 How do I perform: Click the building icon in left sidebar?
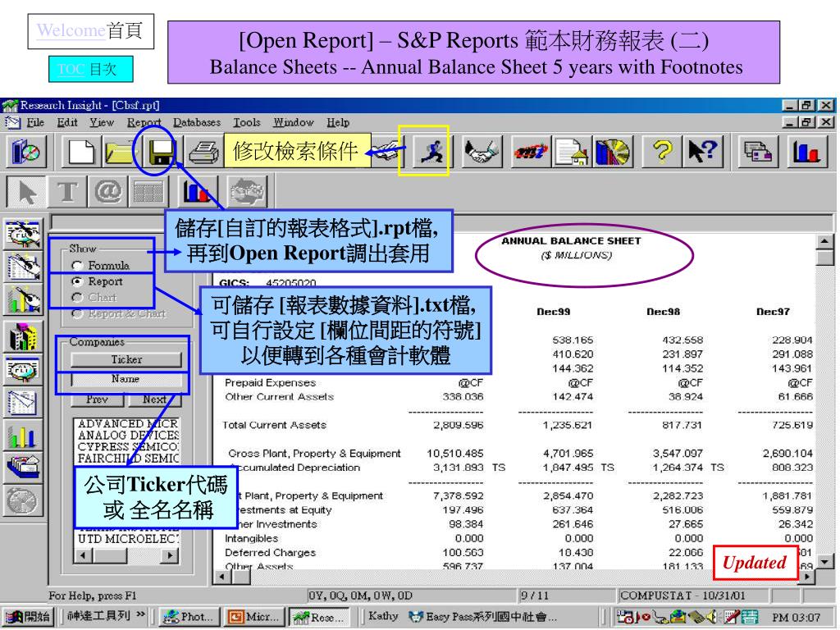[22, 336]
